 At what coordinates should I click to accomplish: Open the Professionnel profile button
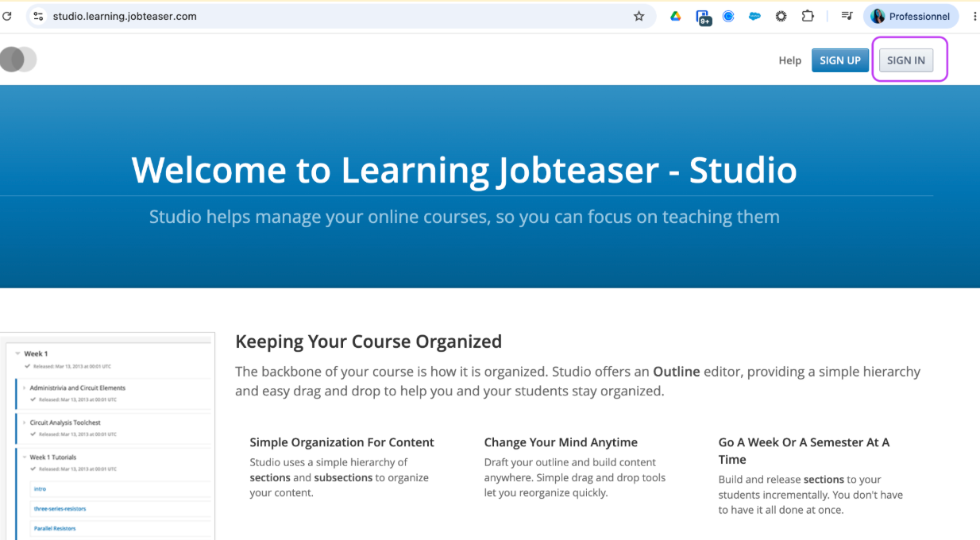[911, 16]
